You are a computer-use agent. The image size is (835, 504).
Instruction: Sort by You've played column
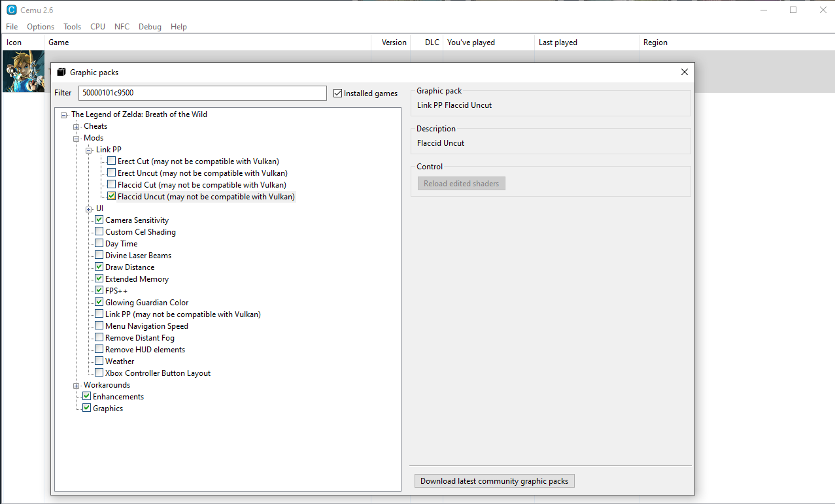pyautogui.click(x=488, y=42)
